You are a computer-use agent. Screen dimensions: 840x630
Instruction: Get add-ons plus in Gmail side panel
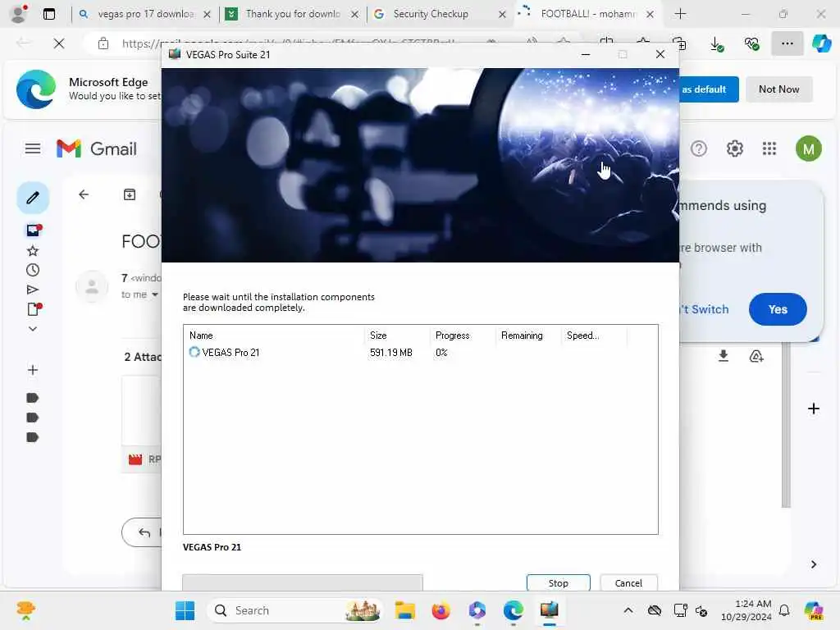pos(813,409)
